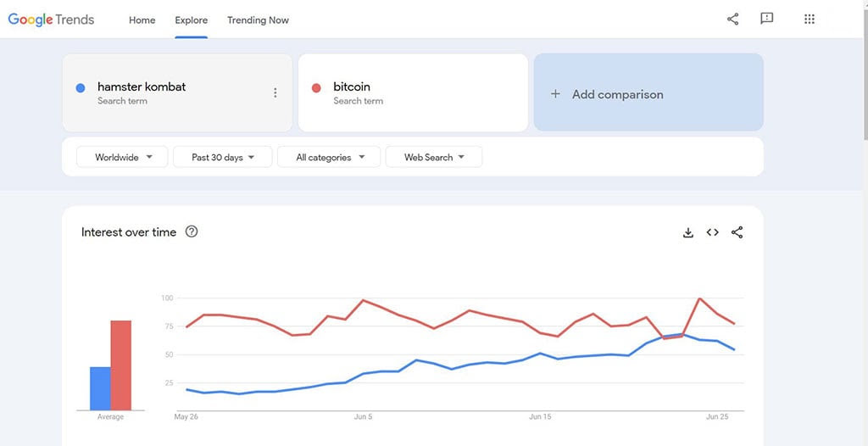Screen dimensions: 868x446
Task: Download the Interest over time CSV
Action: [688, 232]
